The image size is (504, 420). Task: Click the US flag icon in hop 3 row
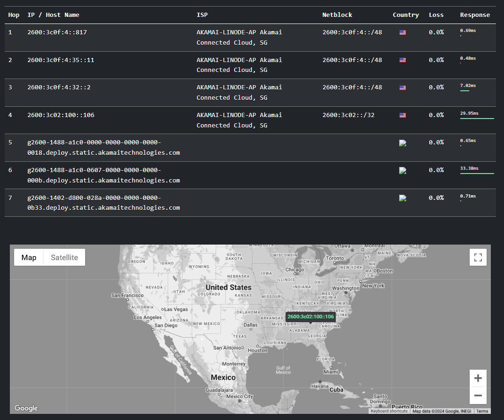[402, 87]
